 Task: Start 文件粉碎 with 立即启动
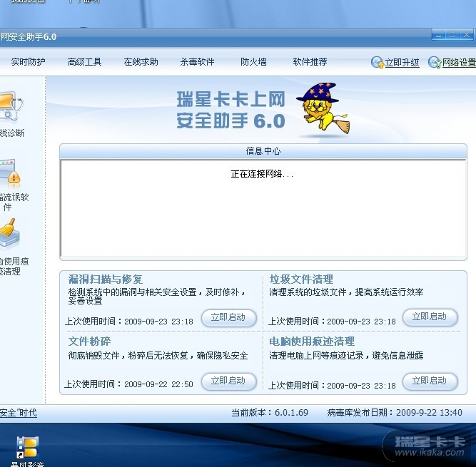pyautogui.click(x=229, y=381)
